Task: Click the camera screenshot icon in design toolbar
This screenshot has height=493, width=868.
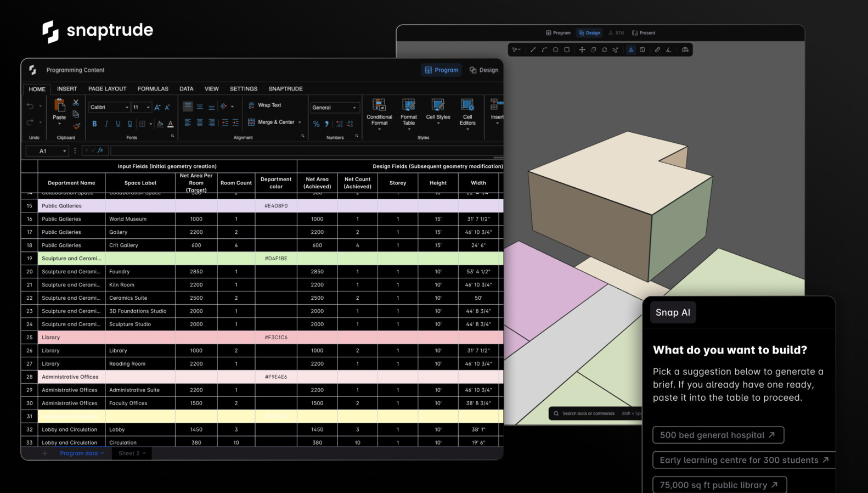Action: (x=685, y=50)
